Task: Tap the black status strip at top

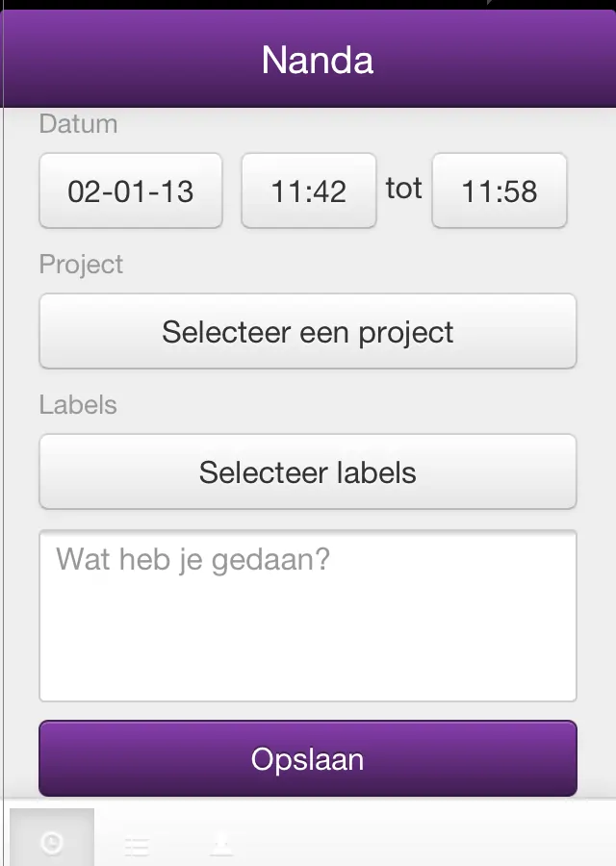Action: (x=308, y=5)
